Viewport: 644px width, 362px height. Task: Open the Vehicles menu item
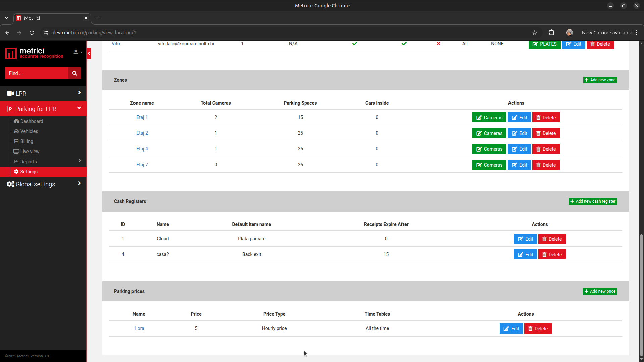pyautogui.click(x=29, y=131)
